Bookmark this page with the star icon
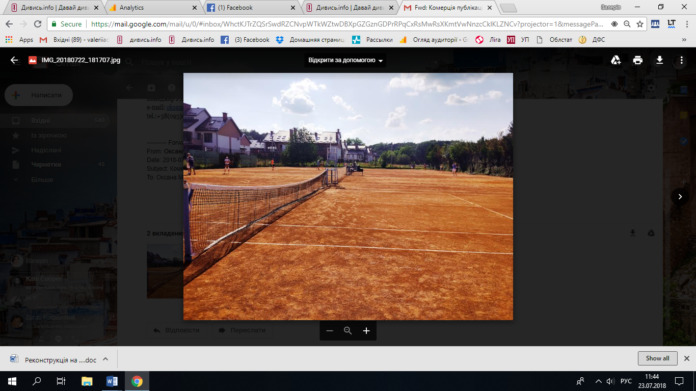The image size is (696, 391). coord(640,24)
